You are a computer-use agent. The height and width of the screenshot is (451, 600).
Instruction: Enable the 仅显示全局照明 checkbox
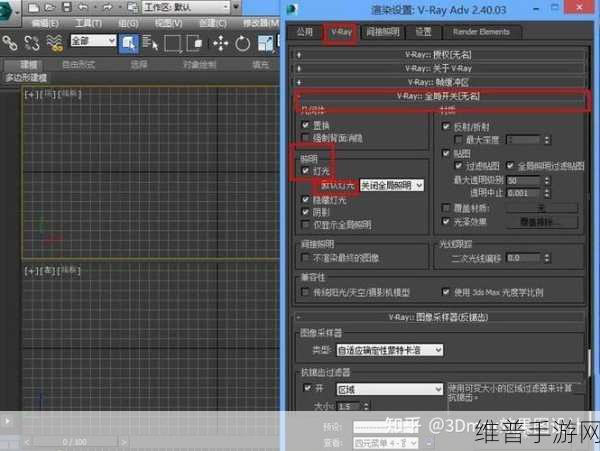click(305, 225)
